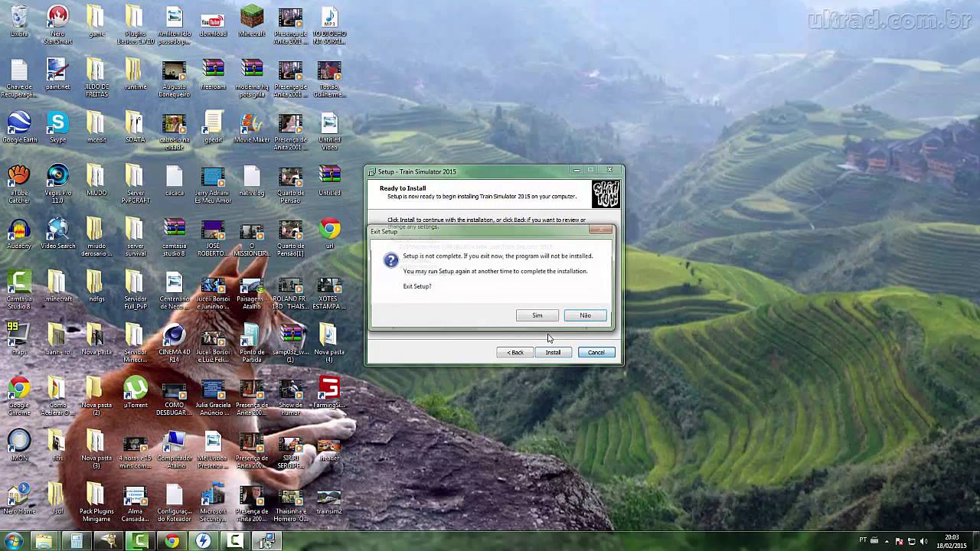Select the 'Chave de Recuperação' text file

(x=19, y=78)
